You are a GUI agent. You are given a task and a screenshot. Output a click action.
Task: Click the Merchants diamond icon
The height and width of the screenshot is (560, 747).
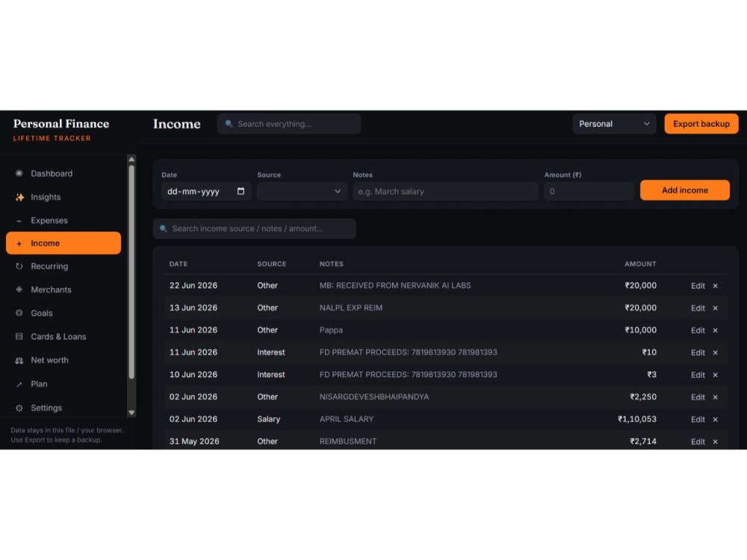(x=19, y=290)
